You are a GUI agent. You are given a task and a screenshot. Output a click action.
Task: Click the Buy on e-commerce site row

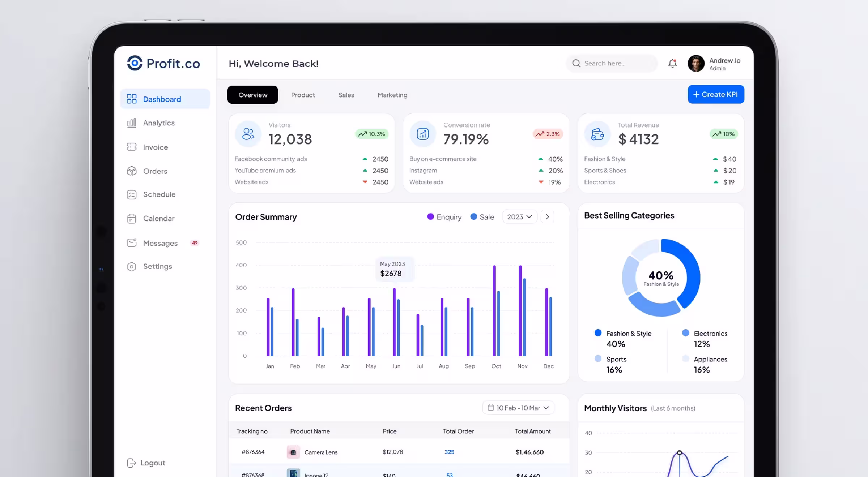486,159
